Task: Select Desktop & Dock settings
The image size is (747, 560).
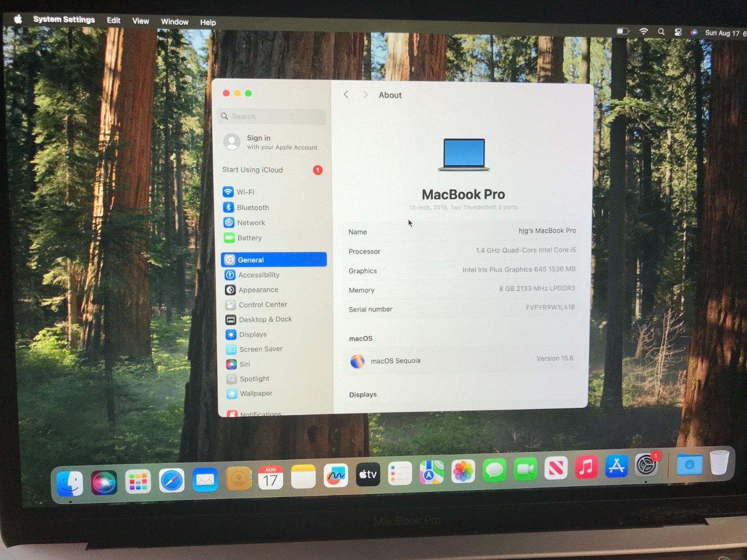Action: click(x=265, y=319)
